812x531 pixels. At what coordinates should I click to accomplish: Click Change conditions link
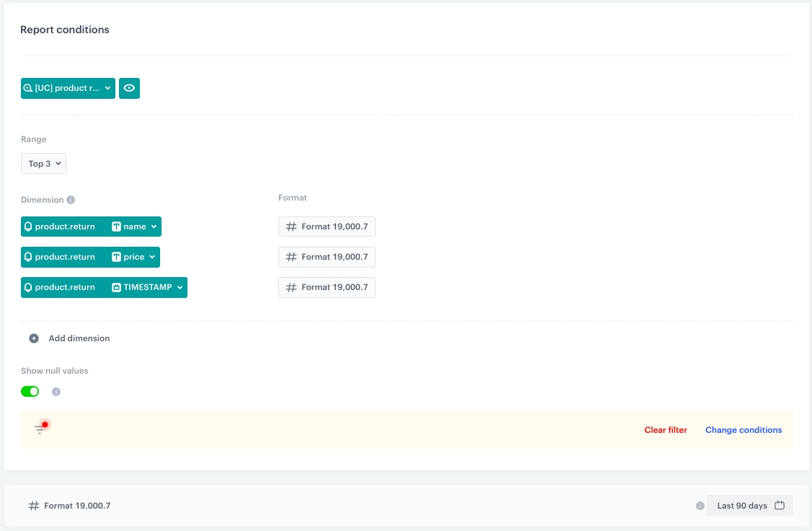coord(743,430)
